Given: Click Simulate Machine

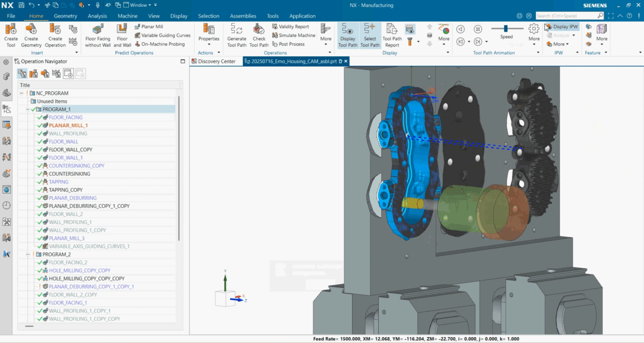Looking at the screenshot, I should [x=293, y=35].
